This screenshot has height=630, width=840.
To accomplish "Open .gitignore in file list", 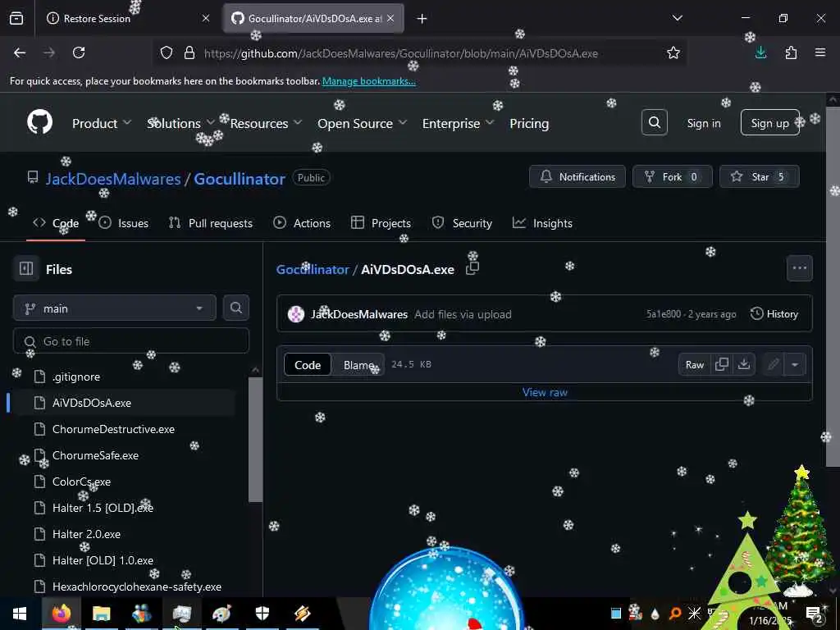I will click(76, 377).
